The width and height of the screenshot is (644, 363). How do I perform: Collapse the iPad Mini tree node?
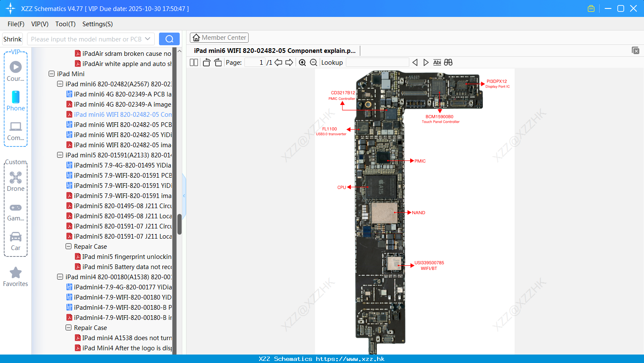click(x=52, y=74)
